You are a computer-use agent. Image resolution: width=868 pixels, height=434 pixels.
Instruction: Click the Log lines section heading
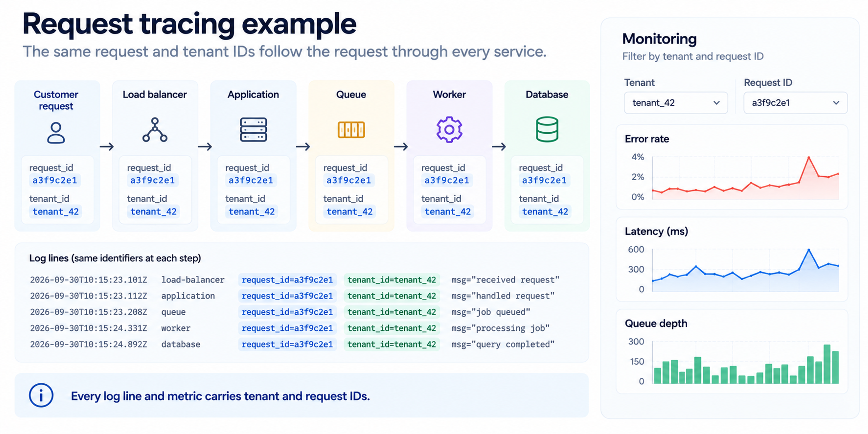pos(115,258)
